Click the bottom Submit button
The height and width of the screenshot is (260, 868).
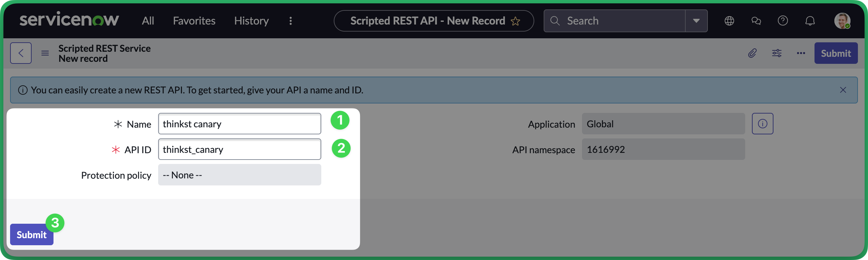(x=32, y=234)
